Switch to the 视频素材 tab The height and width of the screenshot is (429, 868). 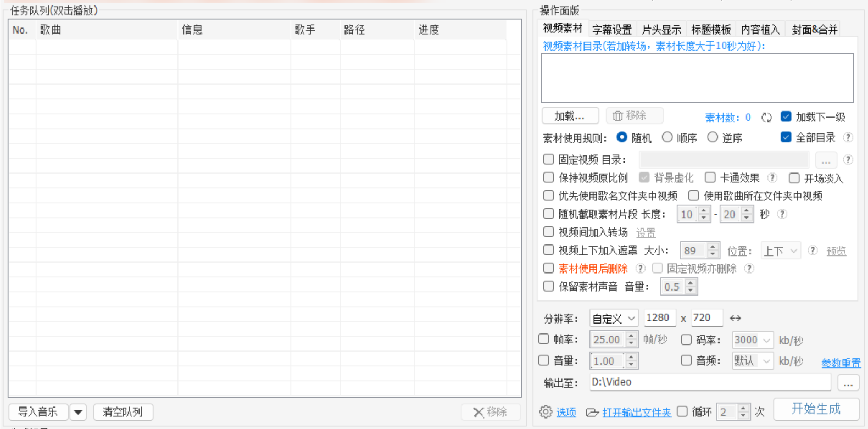tap(563, 28)
